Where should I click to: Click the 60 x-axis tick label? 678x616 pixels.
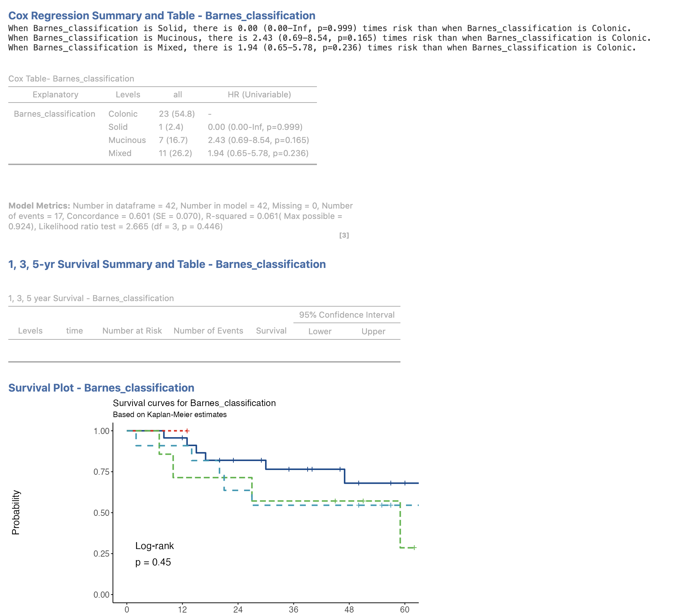(x=405, y=610)
